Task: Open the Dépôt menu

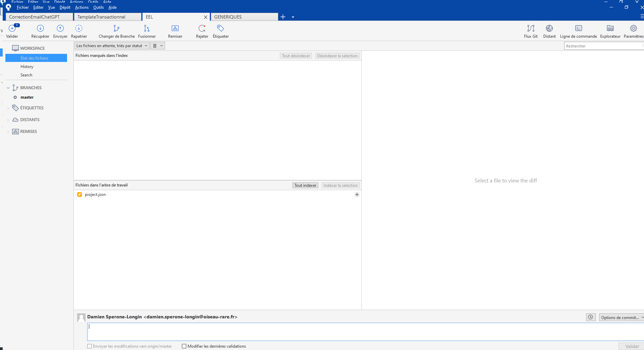Action: (x=65, y=7)
